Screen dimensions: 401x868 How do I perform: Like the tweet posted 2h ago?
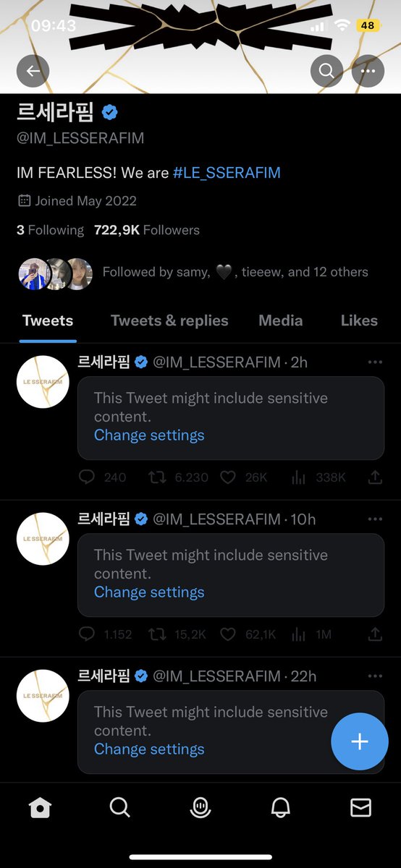click(x=227, y=477)
